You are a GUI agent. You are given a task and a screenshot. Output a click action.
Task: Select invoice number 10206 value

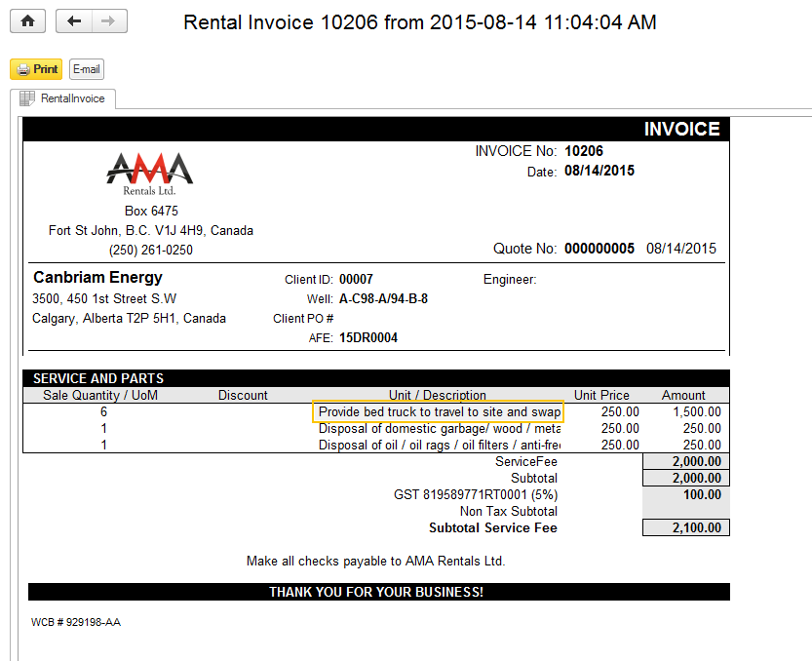pos(584,151)
